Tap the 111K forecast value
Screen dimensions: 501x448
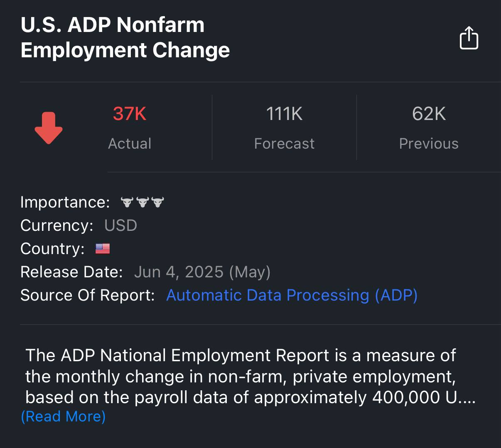[284, 114]
